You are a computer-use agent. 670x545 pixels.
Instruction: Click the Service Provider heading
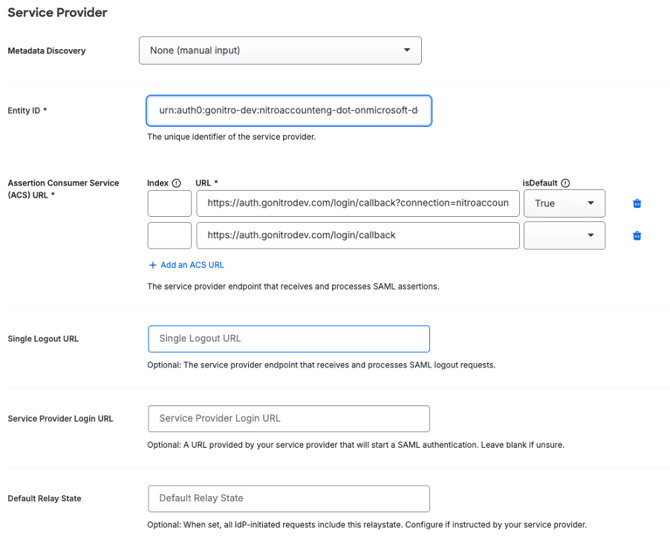57,13
